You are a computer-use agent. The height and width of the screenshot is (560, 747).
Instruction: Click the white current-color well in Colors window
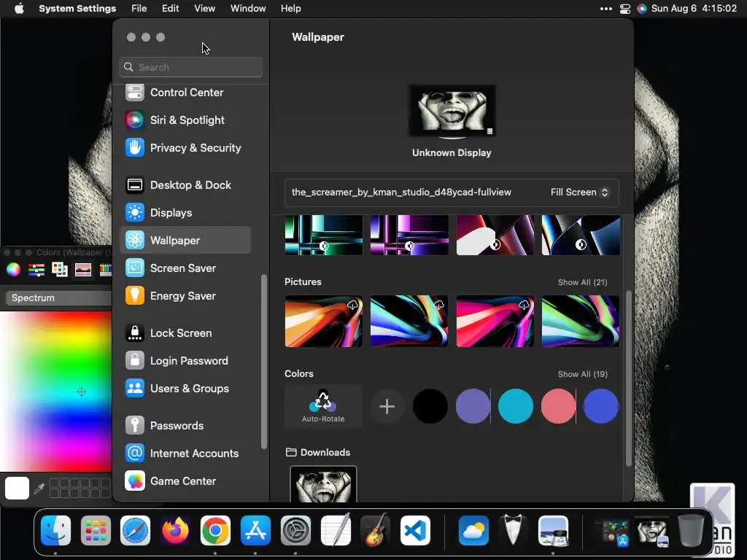(x=18, y=488)
